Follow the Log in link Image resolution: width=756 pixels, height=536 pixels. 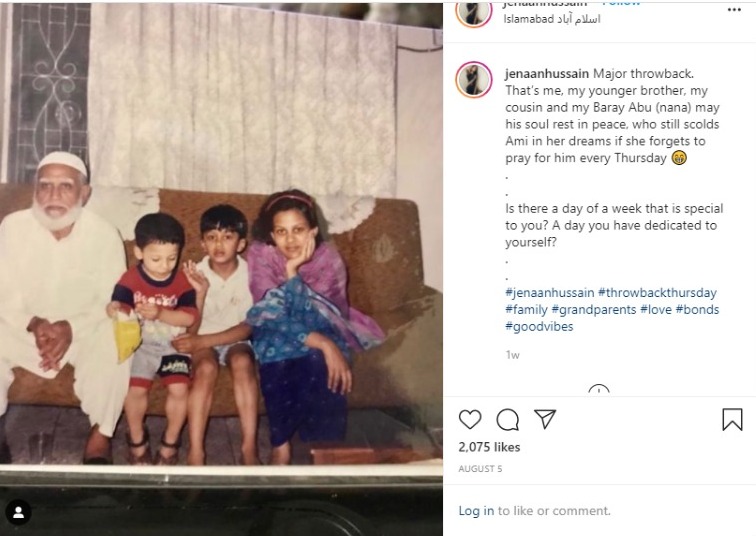coord(476,510)
